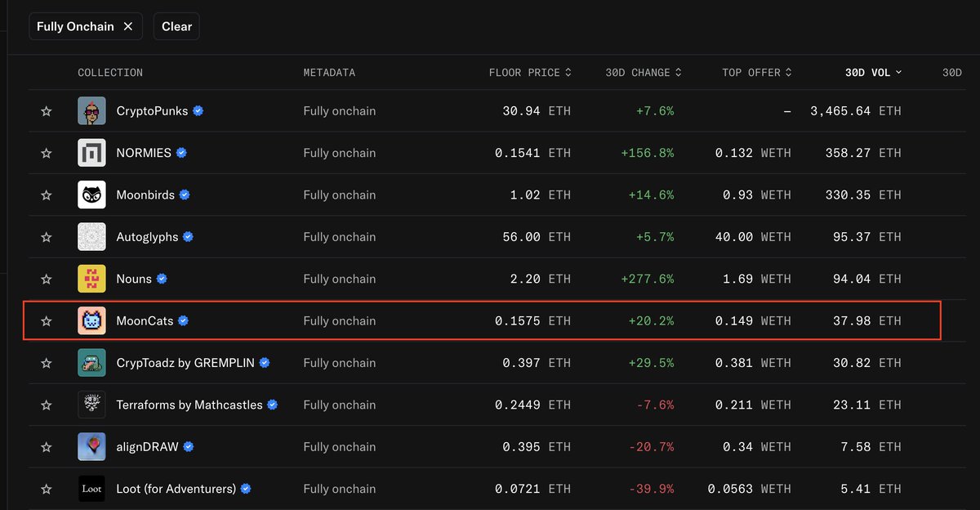Click the Autoglyphs verified badge
This screenshot has height=510, width=980.
[x=189, y=237]
